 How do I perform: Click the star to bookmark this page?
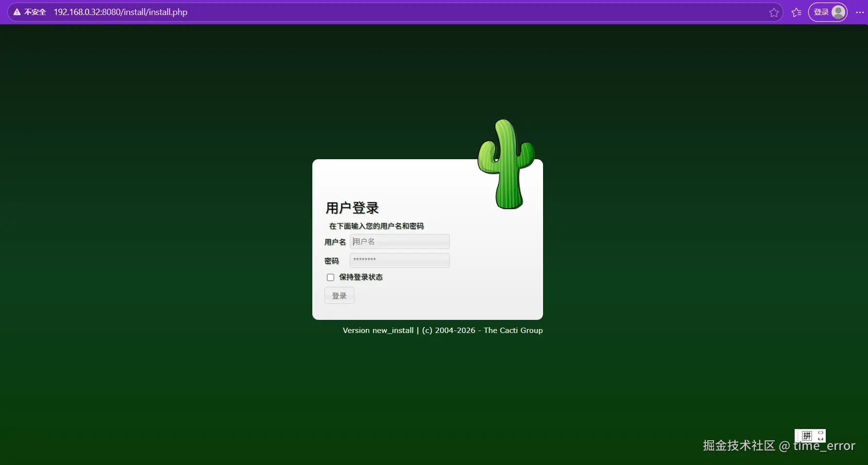coord(773,12)
